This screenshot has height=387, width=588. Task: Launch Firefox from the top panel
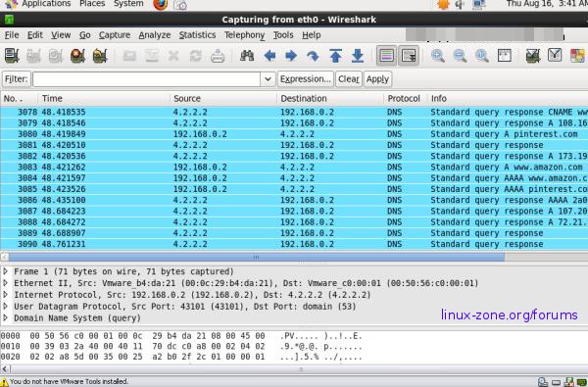click(x=160, y=5)
